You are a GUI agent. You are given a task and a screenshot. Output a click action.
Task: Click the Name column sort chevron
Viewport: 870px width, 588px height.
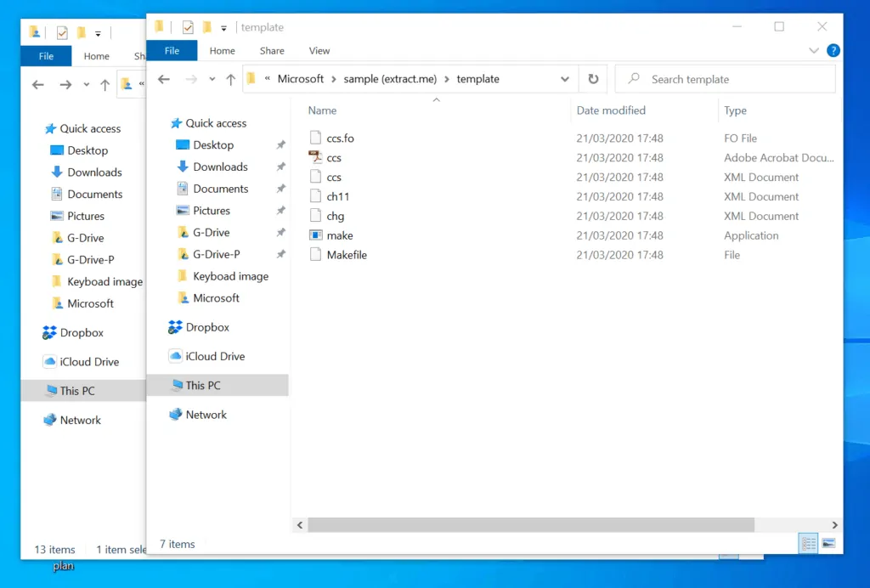coord(437,99)
